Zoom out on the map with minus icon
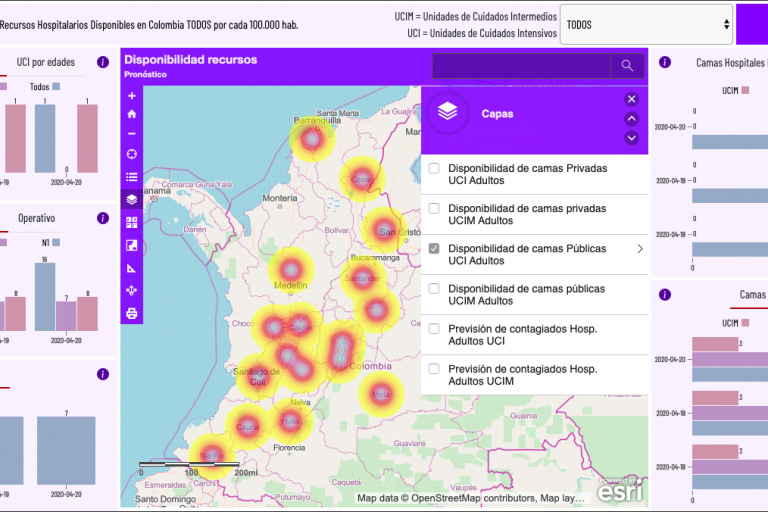The image size is (768, 512). click(x=132, y=133)
